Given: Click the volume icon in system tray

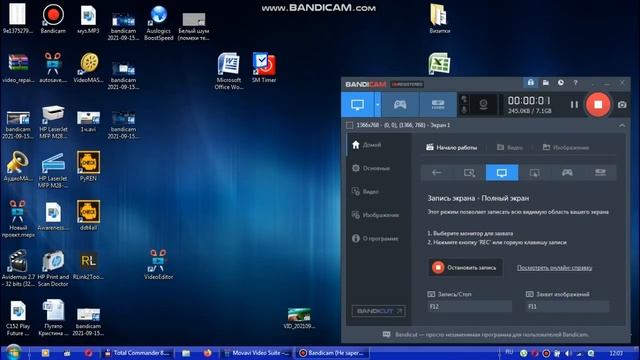Looking at the screenshot, I should coord(568,353).
